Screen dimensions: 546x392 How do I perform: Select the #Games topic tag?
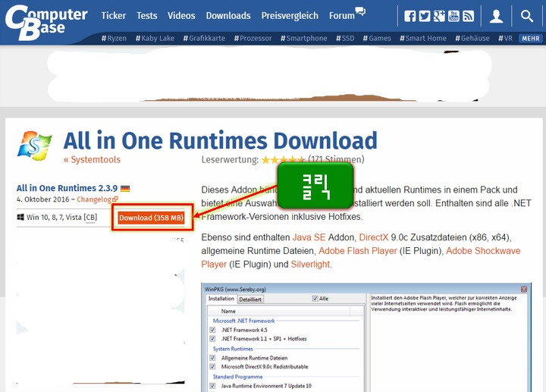pyautogui.click(x=377, y=39)
